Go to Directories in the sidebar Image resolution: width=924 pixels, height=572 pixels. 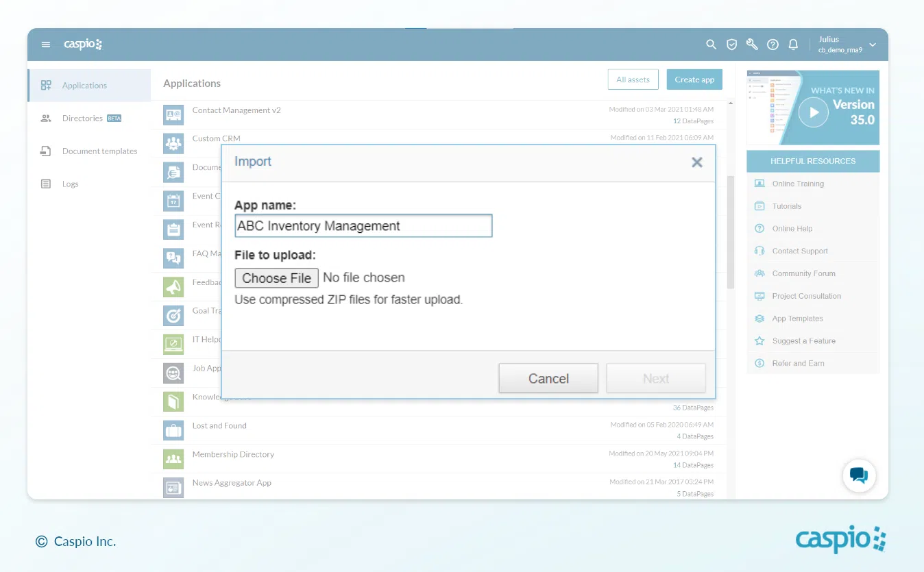click(x=82, y=119)
